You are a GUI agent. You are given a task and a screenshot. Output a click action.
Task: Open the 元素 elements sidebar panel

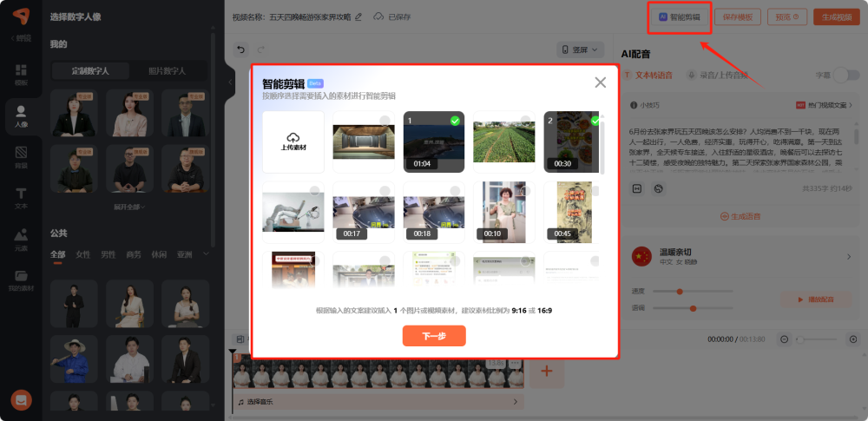(21, 240)
